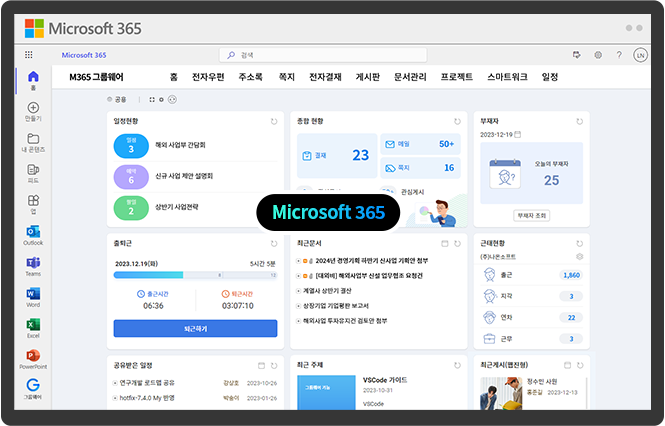
Task: Click the 연차 22 attendance row
Action: [531, 317]
